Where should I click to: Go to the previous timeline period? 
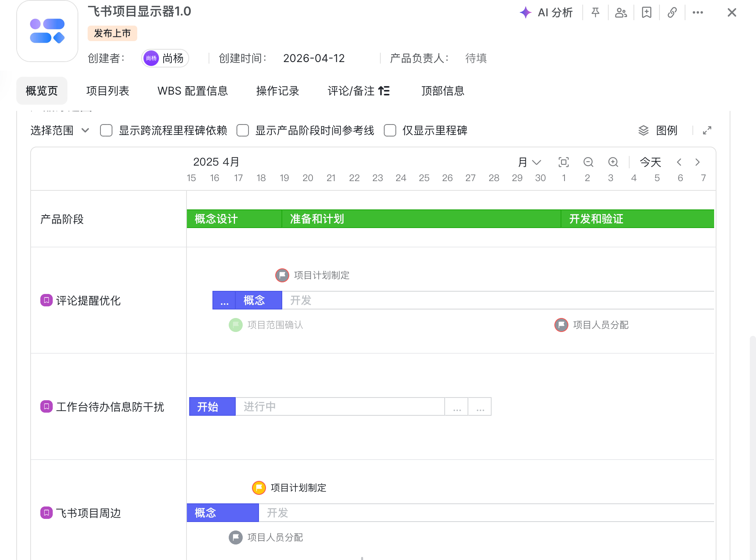tap(679, 162)
